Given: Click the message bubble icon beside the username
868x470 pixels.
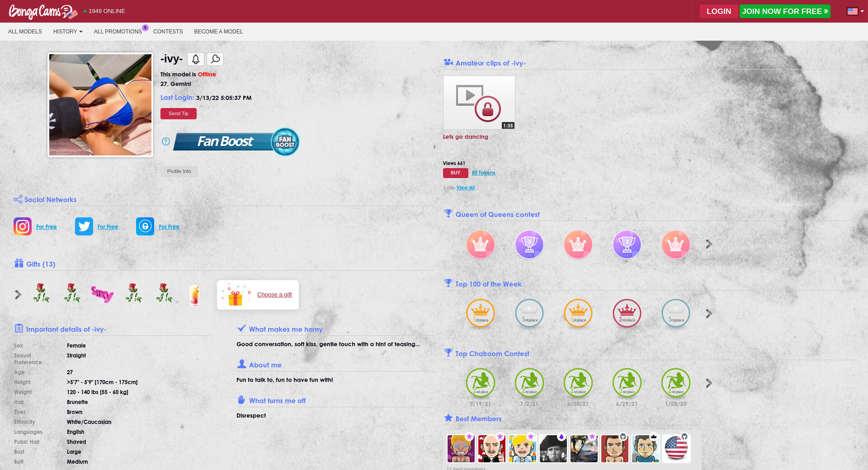Looking at the screenshot, I should [215, 59].
